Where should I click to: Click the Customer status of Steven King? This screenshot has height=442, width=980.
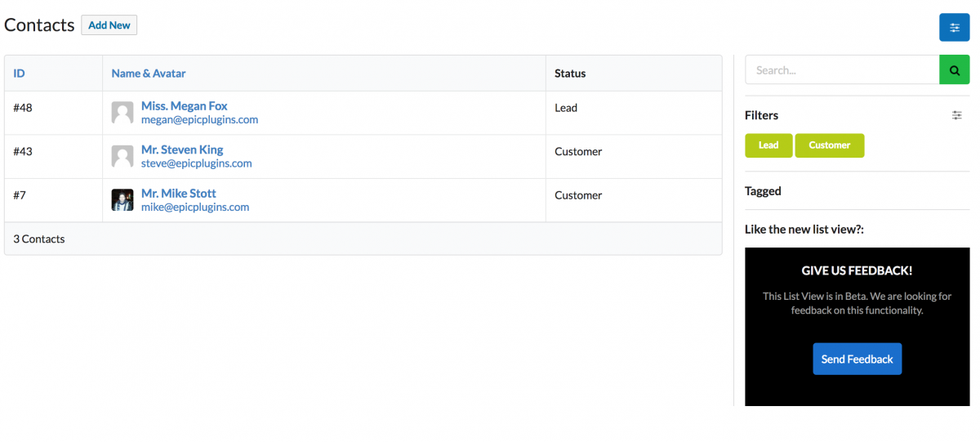[x=578, y=152]
